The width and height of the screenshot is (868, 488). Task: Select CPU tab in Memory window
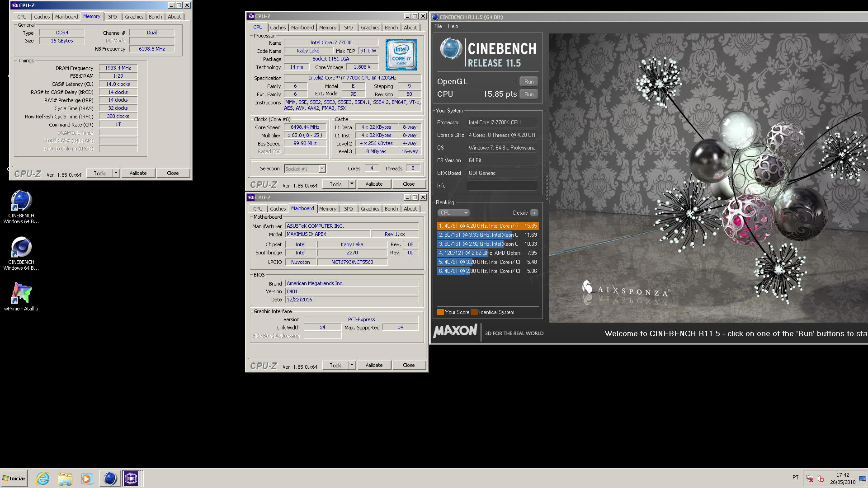coord(22,17)
